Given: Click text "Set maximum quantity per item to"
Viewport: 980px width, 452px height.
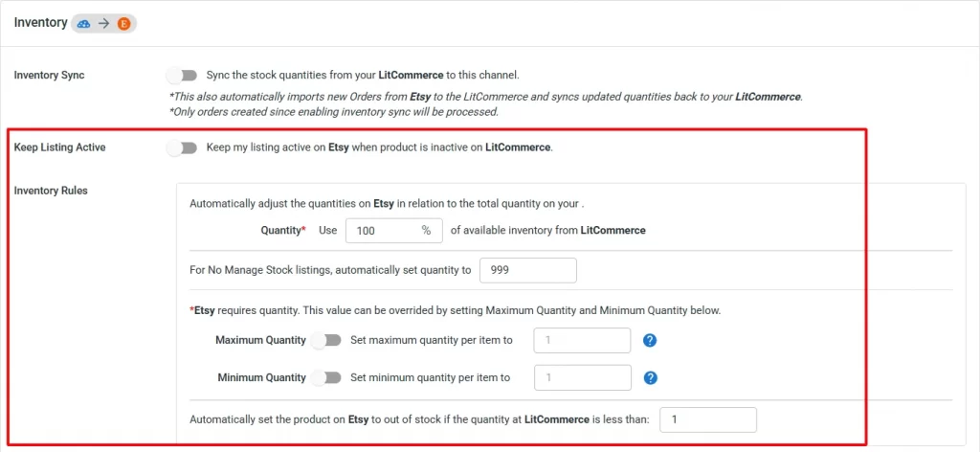Looking at the screenshot, I should coord(432,341).
